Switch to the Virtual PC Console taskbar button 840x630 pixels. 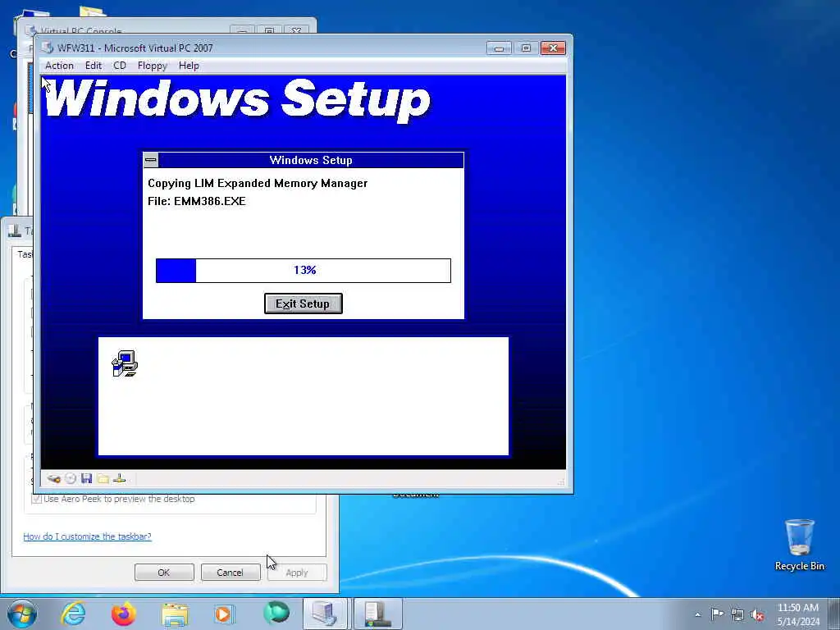[x=326, y=614]
